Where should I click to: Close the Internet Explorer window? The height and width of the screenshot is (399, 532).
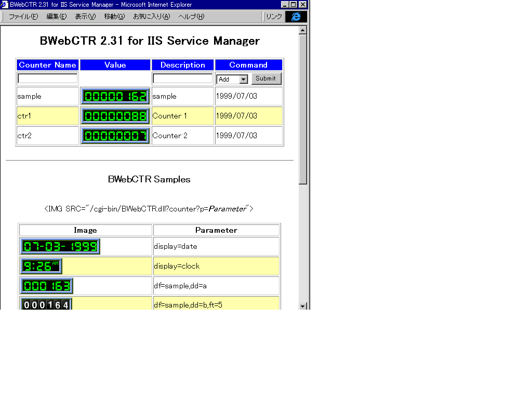point(303,4)
